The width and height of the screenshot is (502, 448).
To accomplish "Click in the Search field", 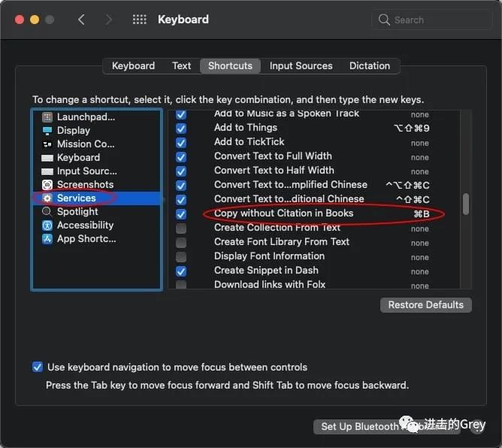I will 431,20.
